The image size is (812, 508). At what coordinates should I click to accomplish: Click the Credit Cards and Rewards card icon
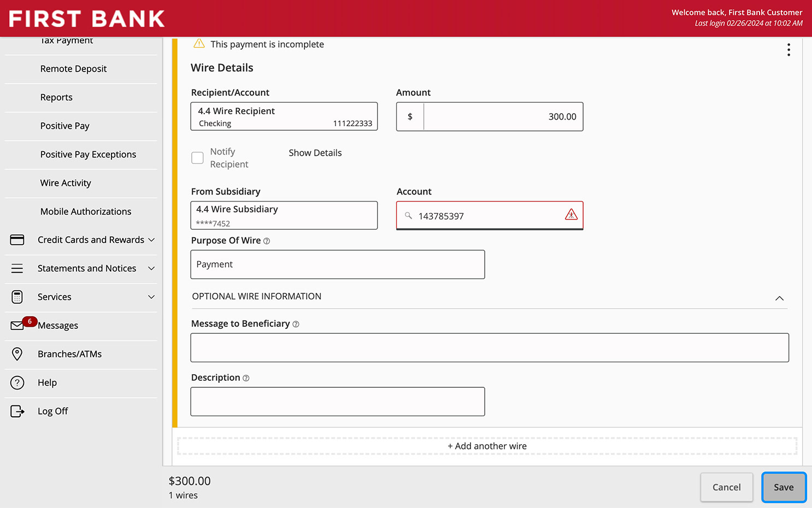click(17, 240)
